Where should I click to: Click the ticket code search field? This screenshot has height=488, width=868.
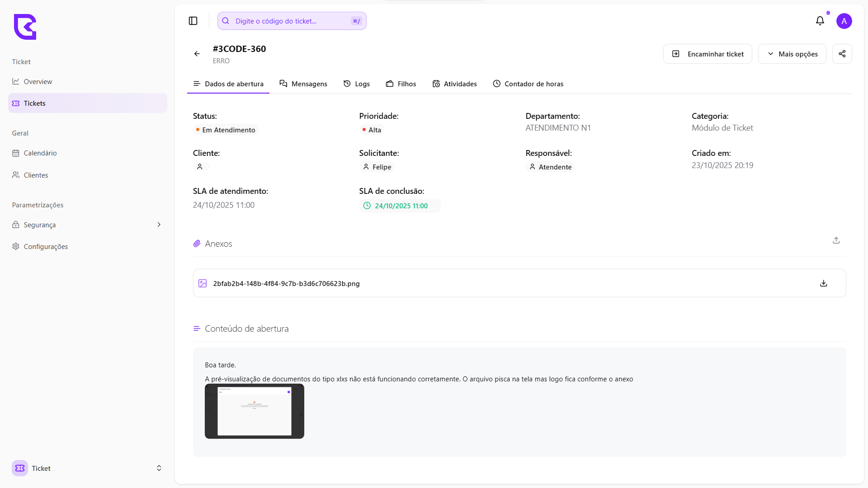(x=292, y=21)
